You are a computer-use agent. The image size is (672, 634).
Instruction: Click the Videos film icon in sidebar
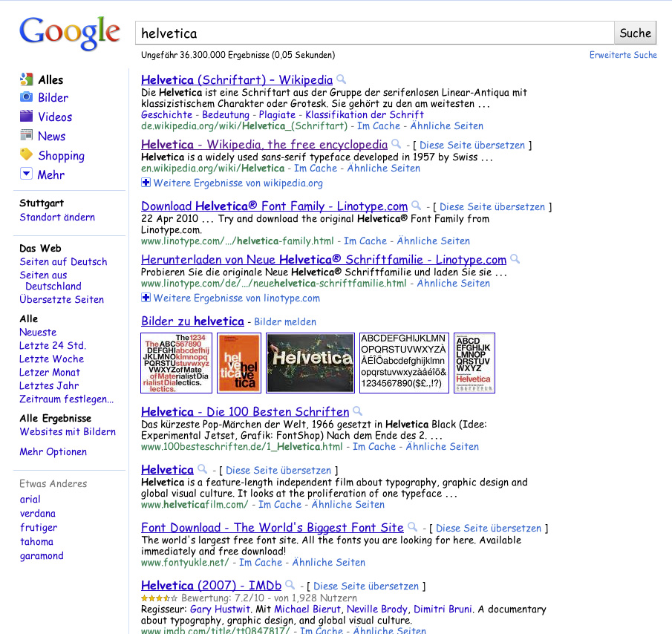click(26, 116)
